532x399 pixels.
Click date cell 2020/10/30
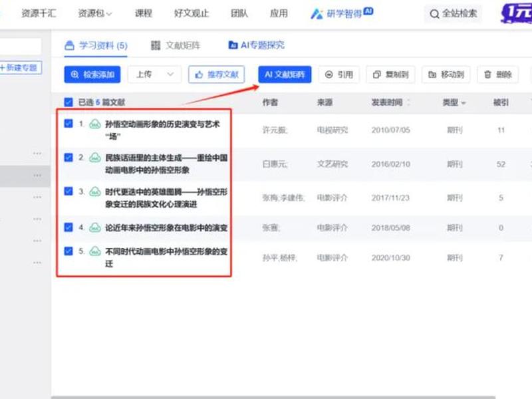click(390, 258)
